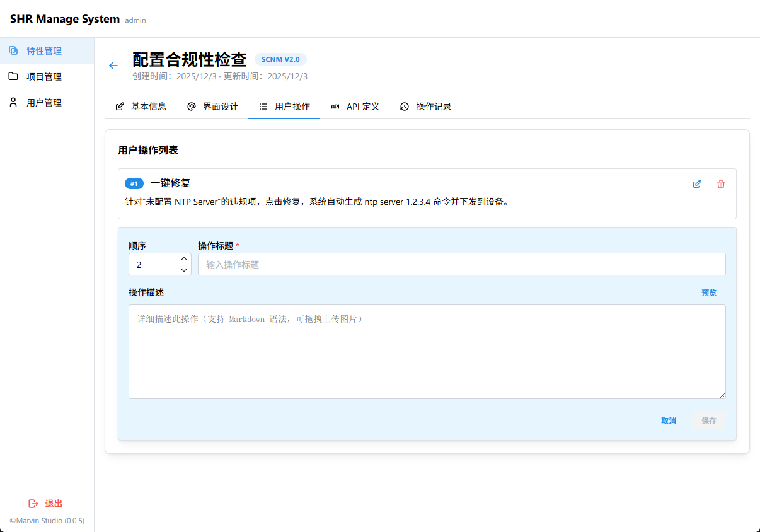
Task: Click the back arrow icon beside page title
Action: 113,66
